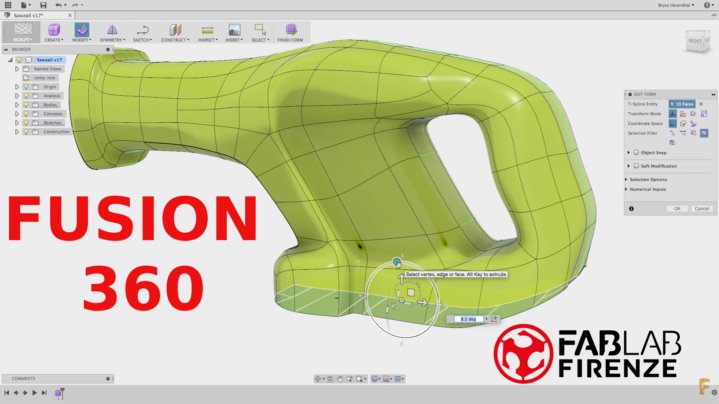
Task: Open the File menu icon
Action: (25, 5)
